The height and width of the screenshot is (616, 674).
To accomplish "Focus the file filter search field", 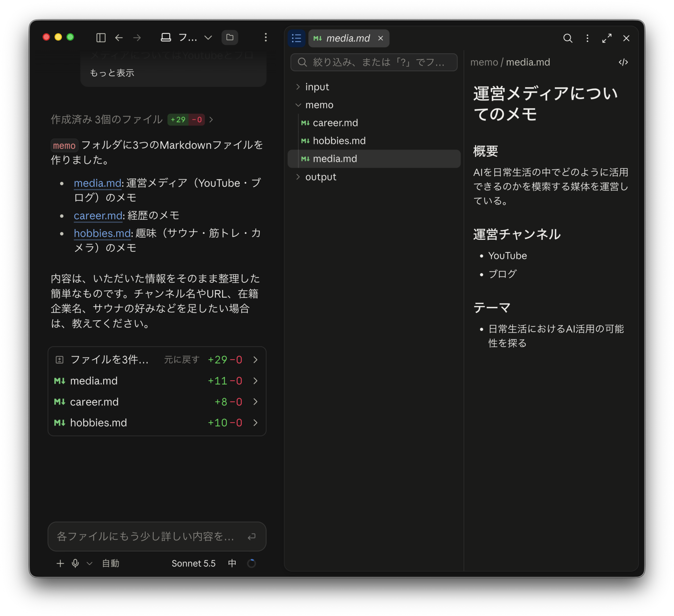I will point(374,62).
